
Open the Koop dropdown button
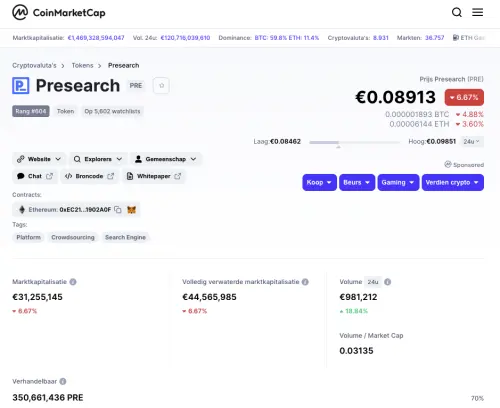pos(319,182)
